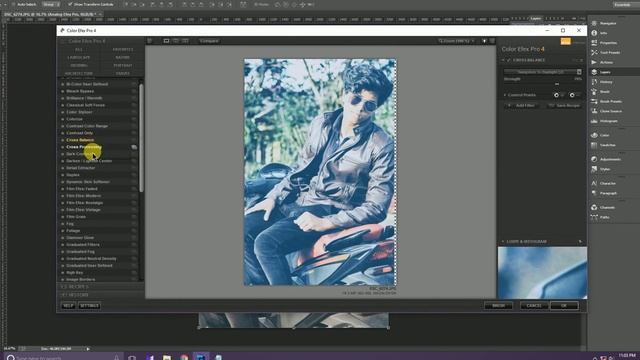Select the Favorites filter category tab
The image size is (640, 360).
tap(122, 49)
